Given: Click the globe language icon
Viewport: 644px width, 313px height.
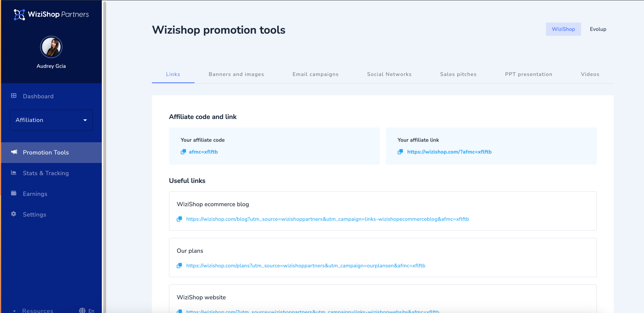Looking at the screenshot, I should 82,310.
